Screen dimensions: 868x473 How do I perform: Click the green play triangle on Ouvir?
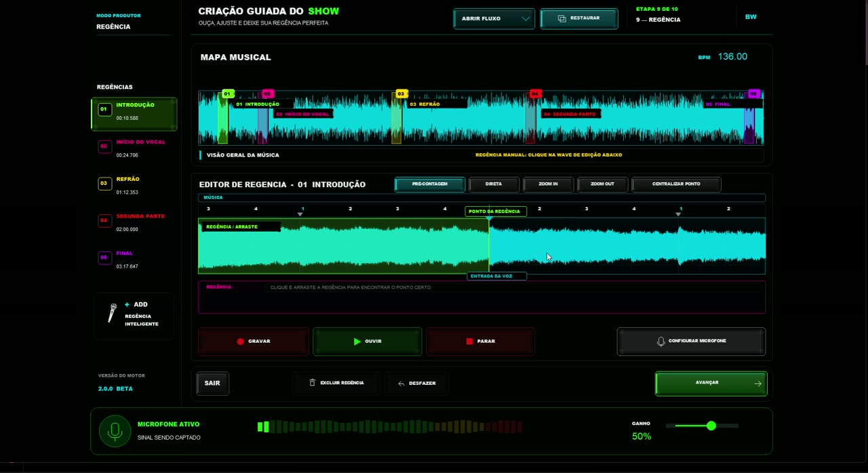click(x=357, y=342)
